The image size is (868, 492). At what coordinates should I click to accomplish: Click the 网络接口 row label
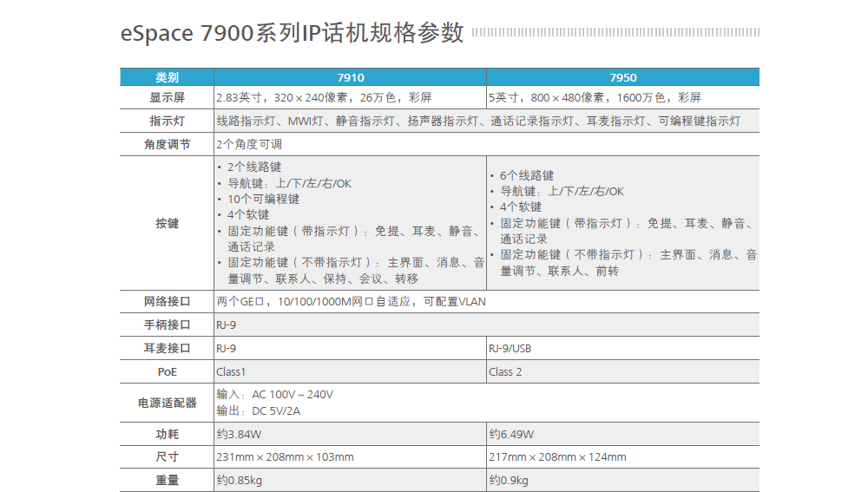[167, 302]
